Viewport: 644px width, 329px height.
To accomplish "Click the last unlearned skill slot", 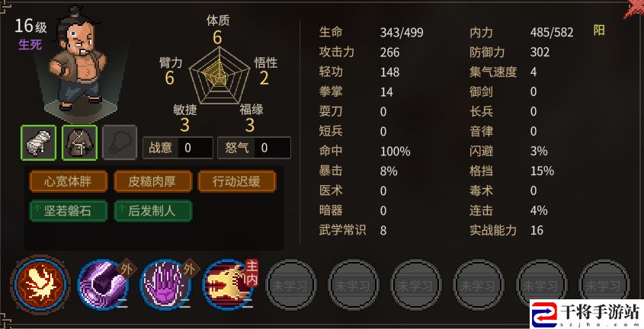I will pyautogui.click(x=604, y=284).
